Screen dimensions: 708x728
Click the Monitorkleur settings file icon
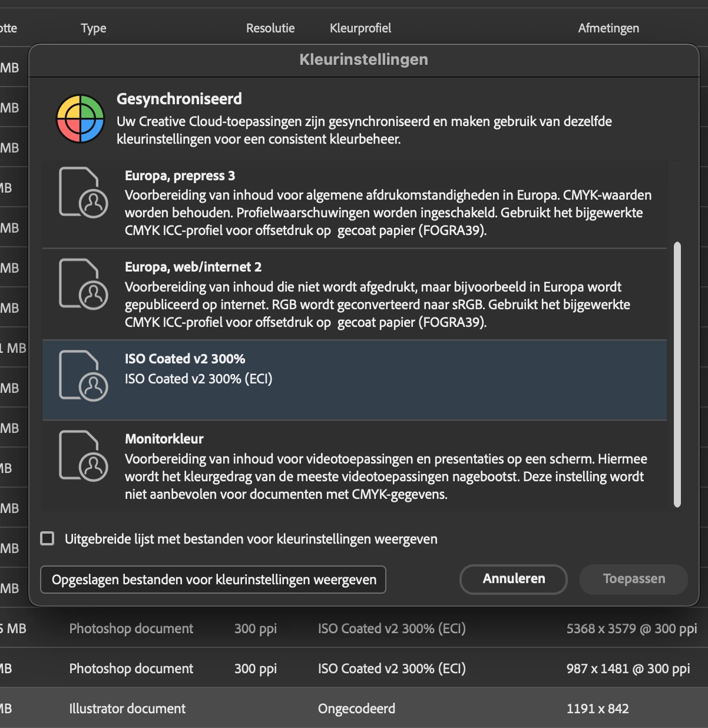point(84,456)
